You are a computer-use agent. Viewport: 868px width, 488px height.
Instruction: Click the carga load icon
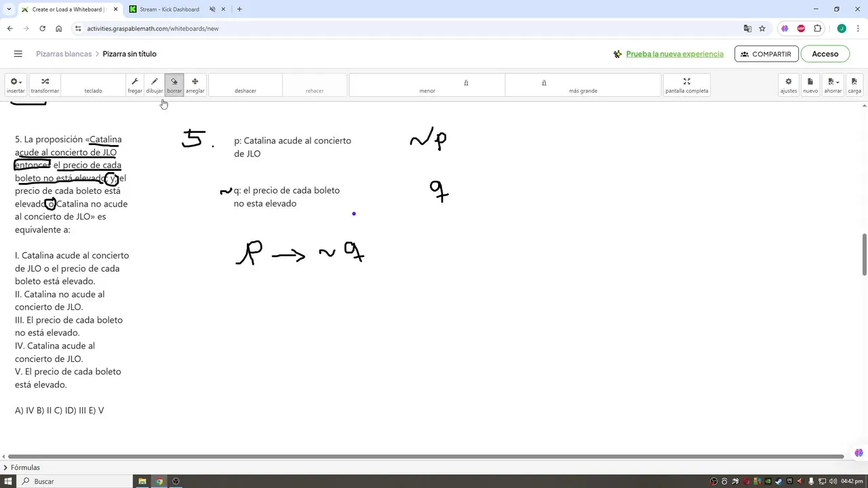coord(854,85)
